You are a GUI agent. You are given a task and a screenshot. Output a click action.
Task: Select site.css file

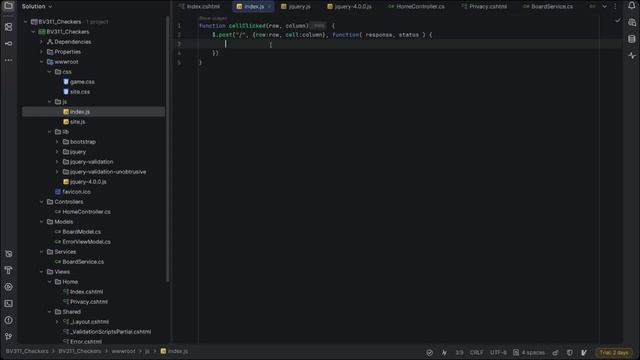[x=77, y=92]
